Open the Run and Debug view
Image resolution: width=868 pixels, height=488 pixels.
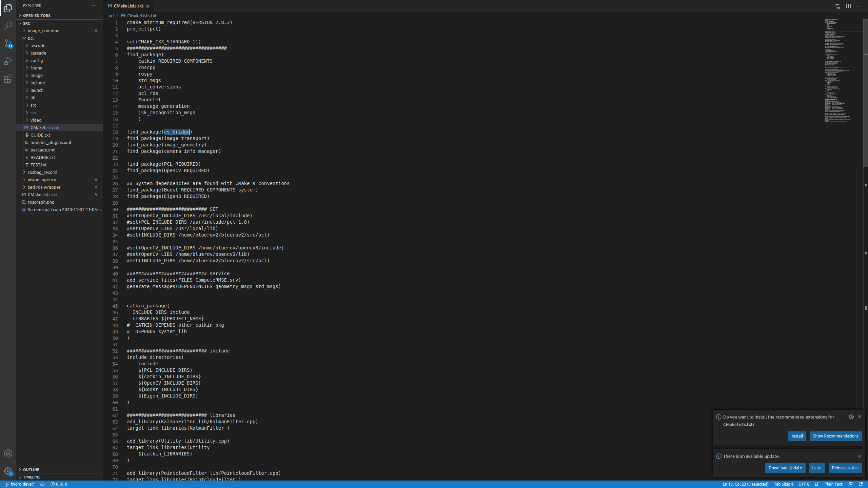point(8,61)
